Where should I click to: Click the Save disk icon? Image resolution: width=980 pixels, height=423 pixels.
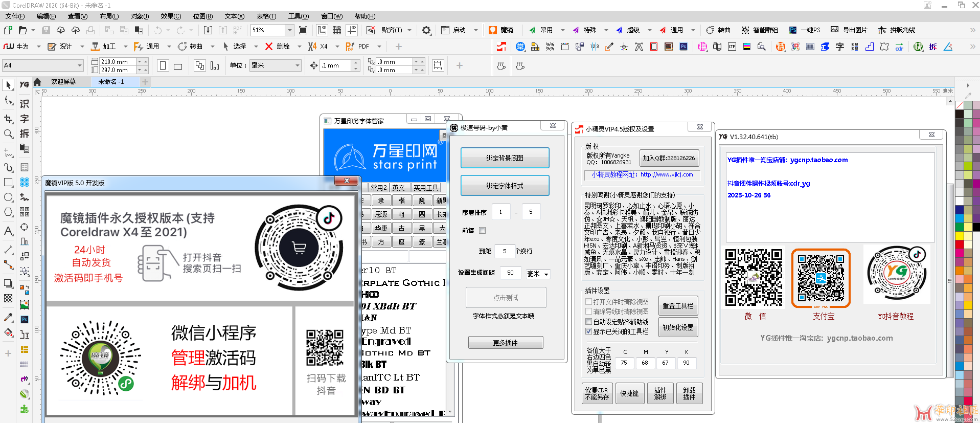(x=46, y=30)
